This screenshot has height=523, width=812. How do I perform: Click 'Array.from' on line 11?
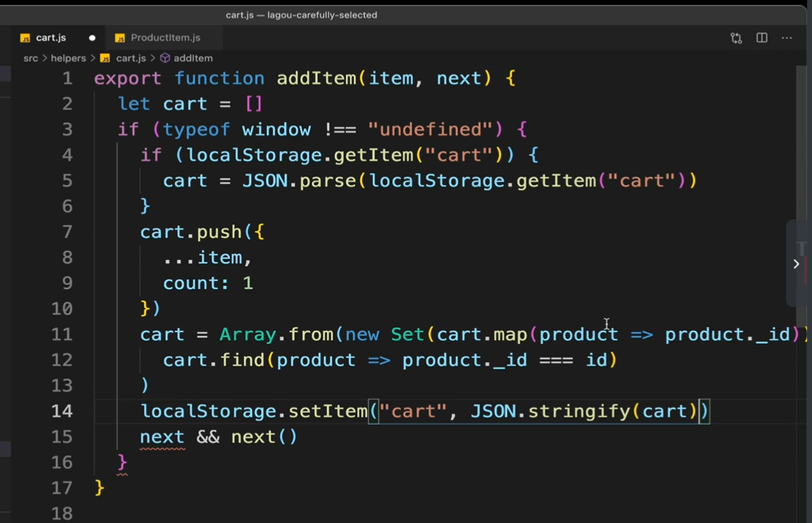[276, 335]
